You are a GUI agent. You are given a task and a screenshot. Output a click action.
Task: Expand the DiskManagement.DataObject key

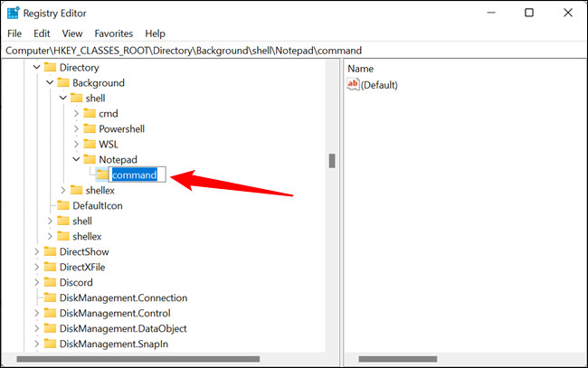click(36, 328)
